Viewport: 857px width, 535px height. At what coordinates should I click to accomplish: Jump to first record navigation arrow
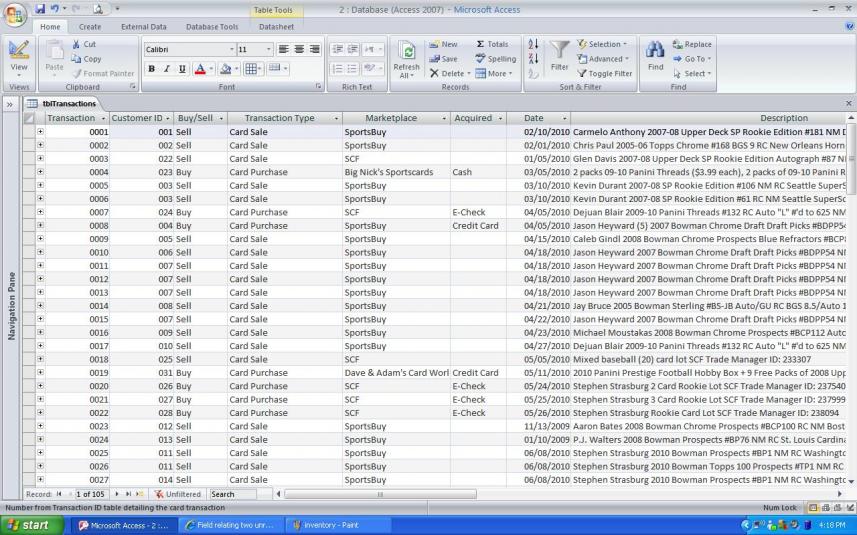59,494
